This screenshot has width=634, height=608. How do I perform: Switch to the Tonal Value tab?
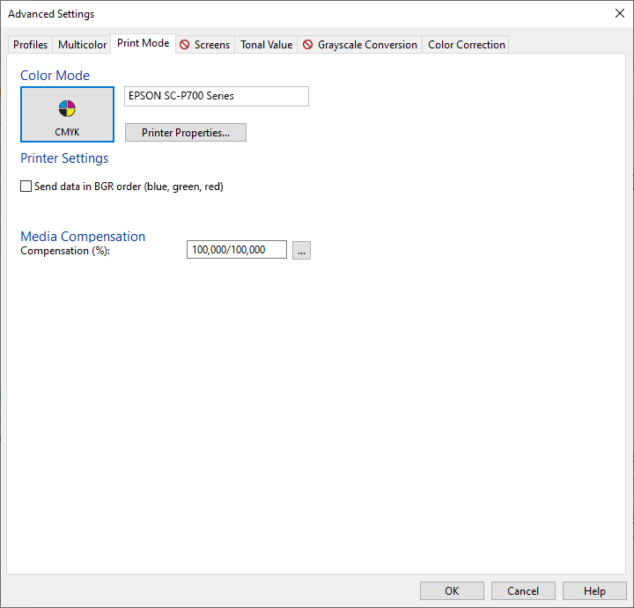coord(266,45)
